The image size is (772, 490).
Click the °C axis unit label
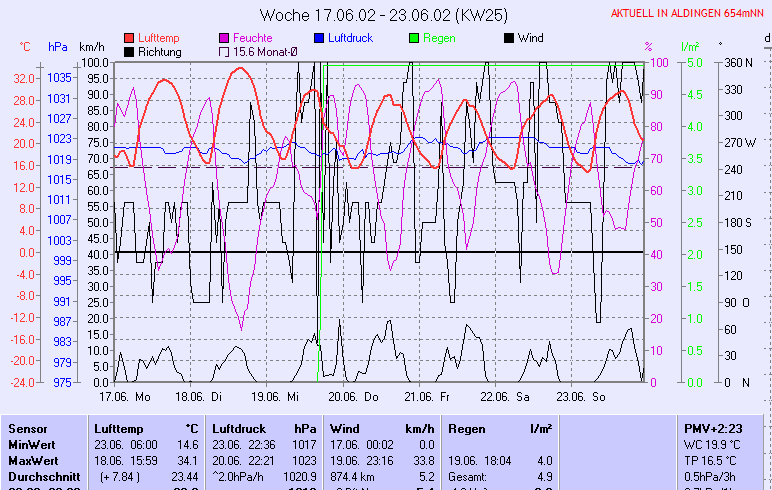pyautogui.click(x=25, y=47)
